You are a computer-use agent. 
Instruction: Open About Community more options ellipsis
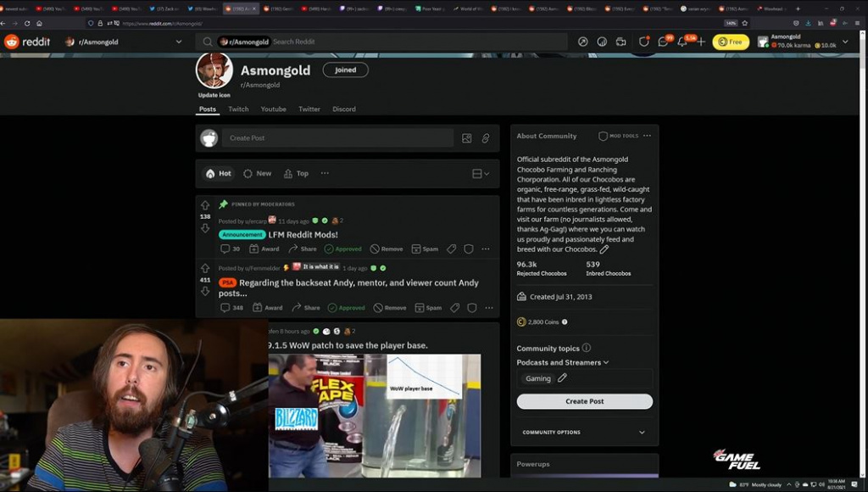point(647,136)
